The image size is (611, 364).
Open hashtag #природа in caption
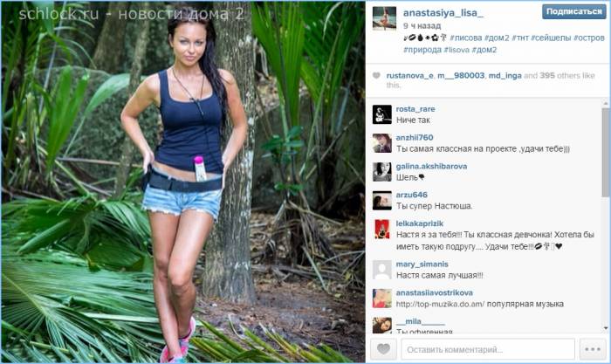click(x=422, y=50)
